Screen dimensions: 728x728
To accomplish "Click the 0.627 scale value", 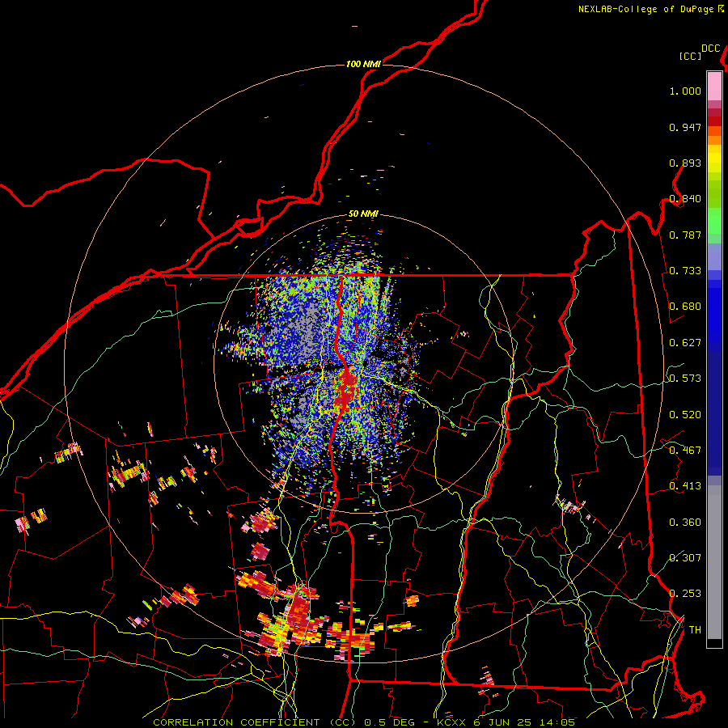I will click(x=685, y=343).
